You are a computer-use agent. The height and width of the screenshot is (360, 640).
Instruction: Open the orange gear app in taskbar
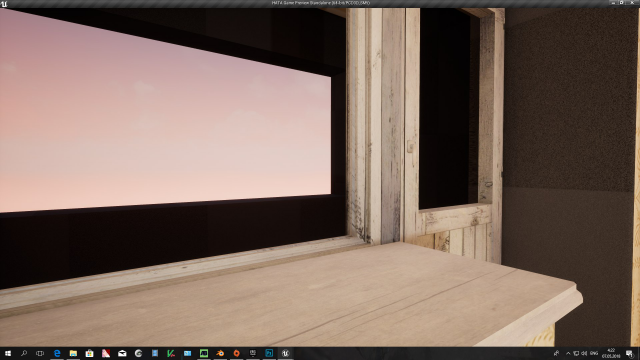pyautogui.click(x=236, y=353)
